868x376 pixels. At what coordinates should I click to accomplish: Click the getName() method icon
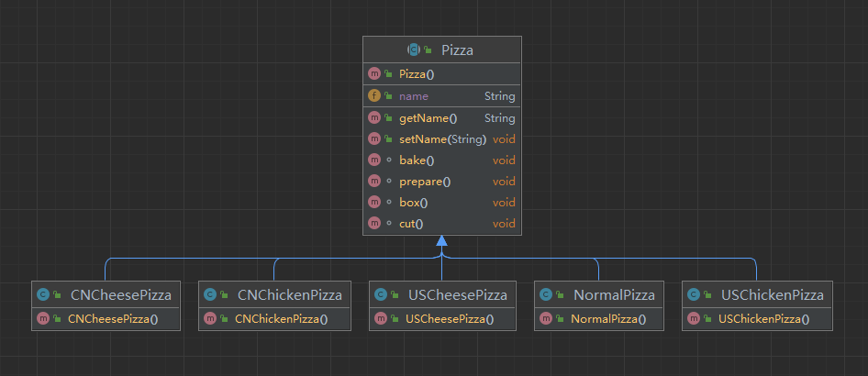click(373, 118)
